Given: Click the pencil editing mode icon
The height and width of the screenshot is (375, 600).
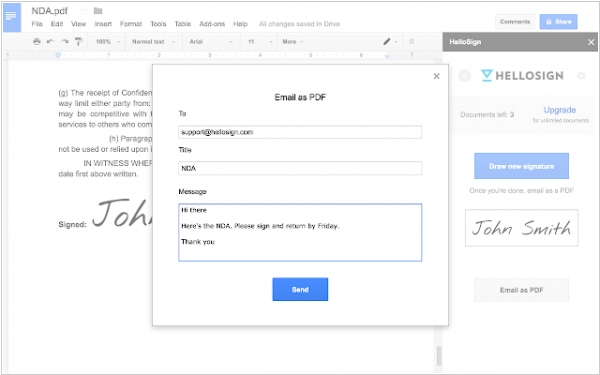Looking at the screenshot, I should click(x=387, y=41).
